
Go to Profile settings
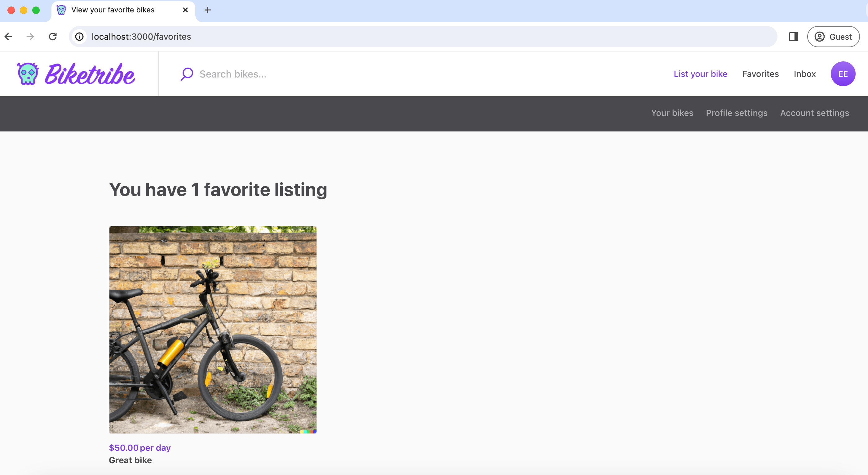coord(737,113)
